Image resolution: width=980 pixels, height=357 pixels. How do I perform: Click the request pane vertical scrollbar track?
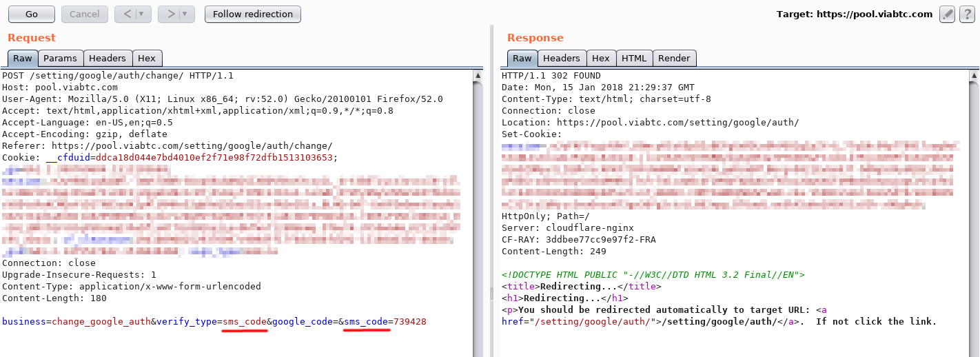[x=478, y=218]
